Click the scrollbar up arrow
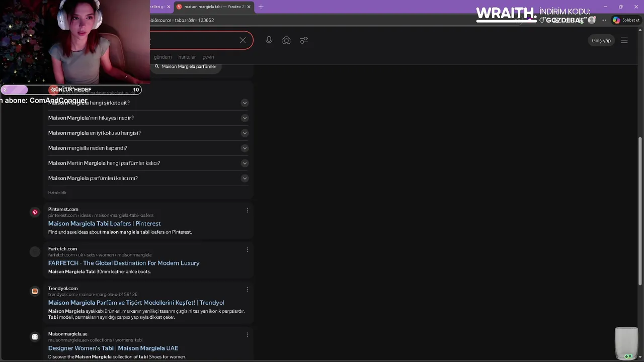The width and height of the screenshot is (644, 362). [x=640, y=31]
